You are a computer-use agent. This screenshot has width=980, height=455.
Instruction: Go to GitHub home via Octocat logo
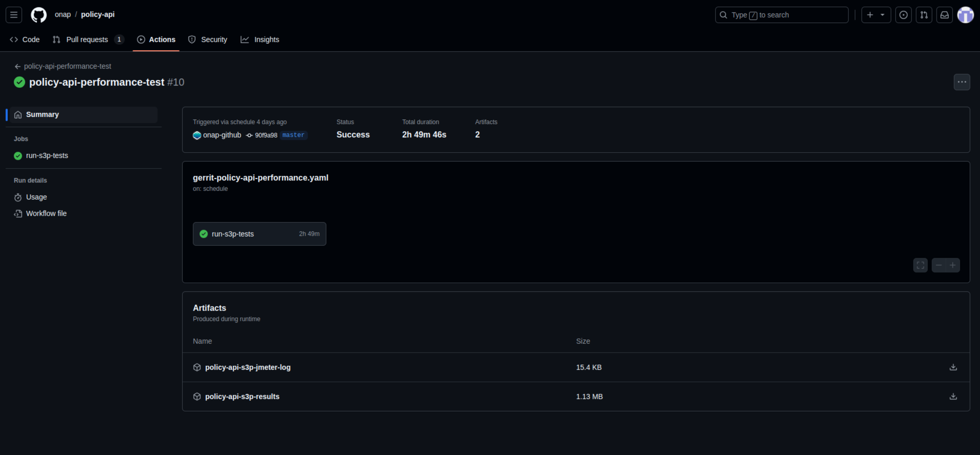[39, 15]
